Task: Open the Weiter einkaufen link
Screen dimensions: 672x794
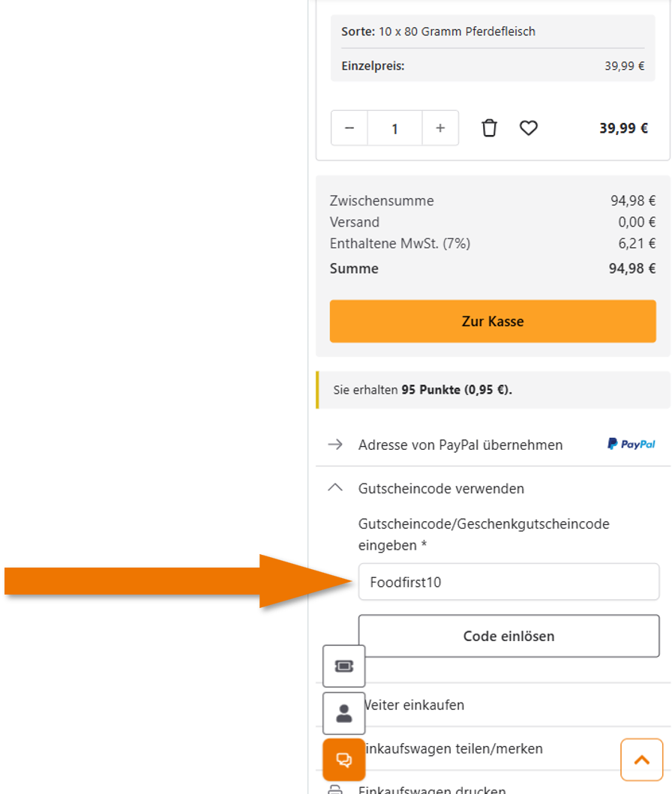Action: [x=414, y=705]
